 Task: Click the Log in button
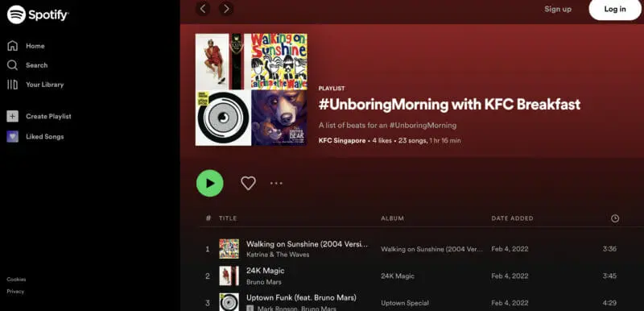tap(615, 9)
